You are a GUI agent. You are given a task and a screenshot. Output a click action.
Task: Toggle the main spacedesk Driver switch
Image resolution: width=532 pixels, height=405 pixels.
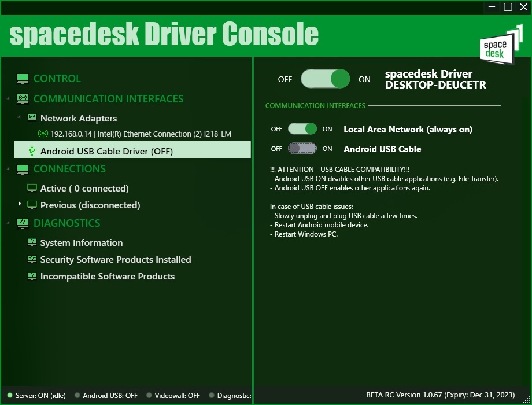coord(325,79)
